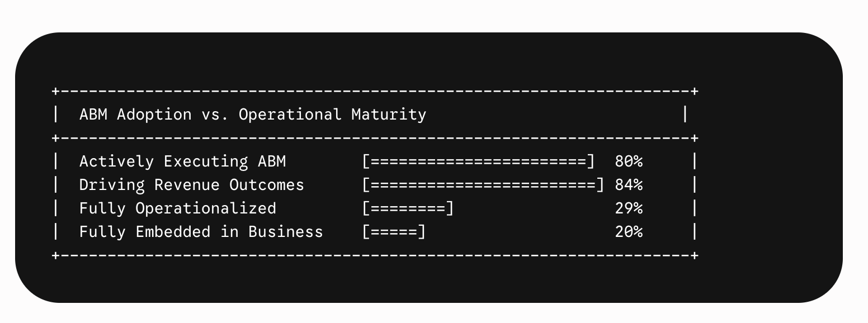Select the 'Fully Operationalized' label
The width and height of the screenshot is (868, 323).
point(178,208)
